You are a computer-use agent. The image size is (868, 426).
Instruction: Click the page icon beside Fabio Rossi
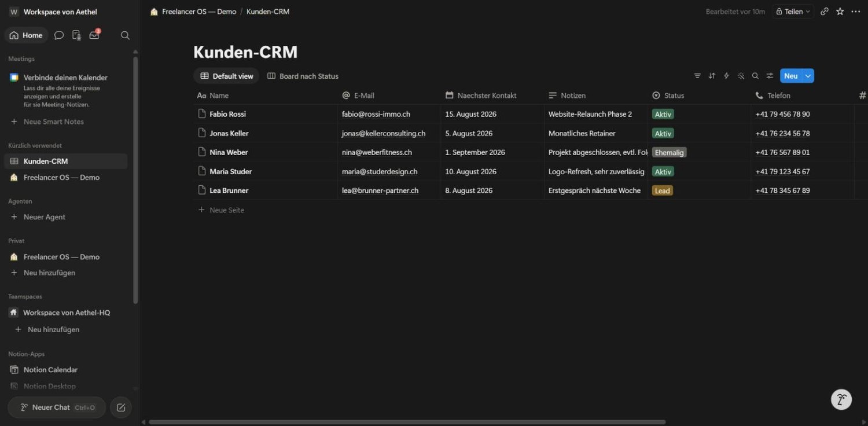point(202,114)
